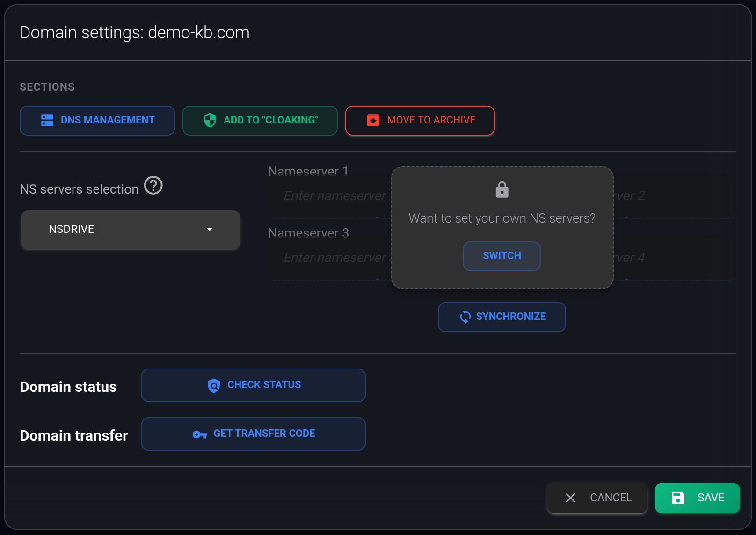Click the NSDRIVE text in the dropdown
The image size is (756, 535).
click(x=72, y=229)
